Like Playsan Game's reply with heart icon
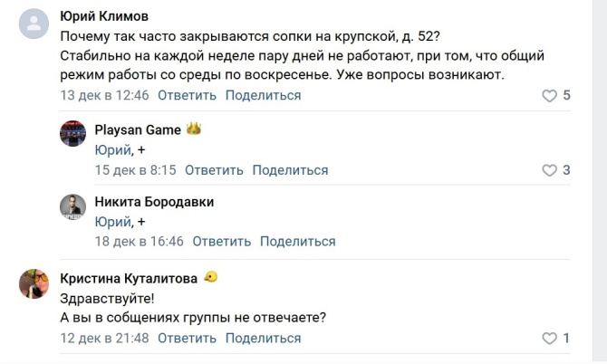The height and width of the screenshot is (364, 607). [x=549, y=170]
